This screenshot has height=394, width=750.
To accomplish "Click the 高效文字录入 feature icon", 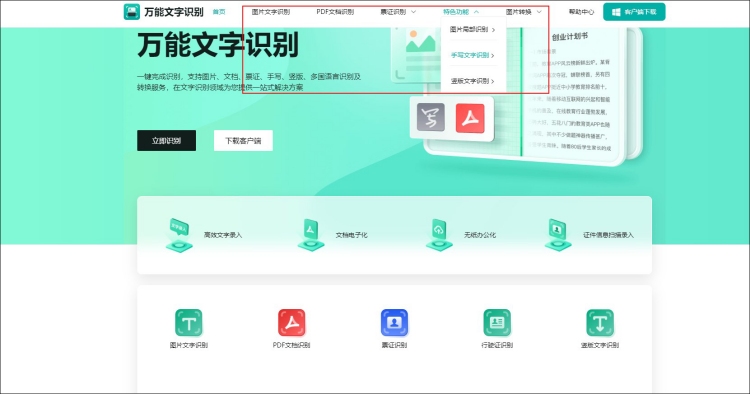I will 179,235.
